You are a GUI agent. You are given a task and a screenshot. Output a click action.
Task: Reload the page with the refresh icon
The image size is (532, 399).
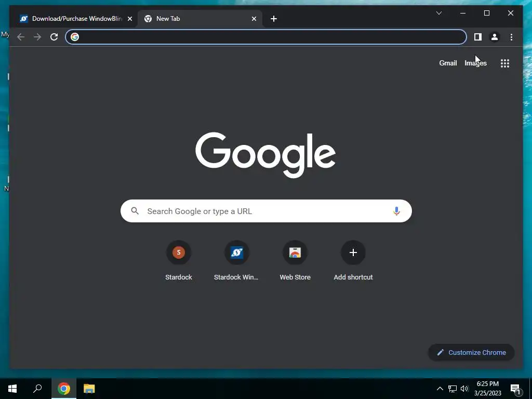[54, 37]
